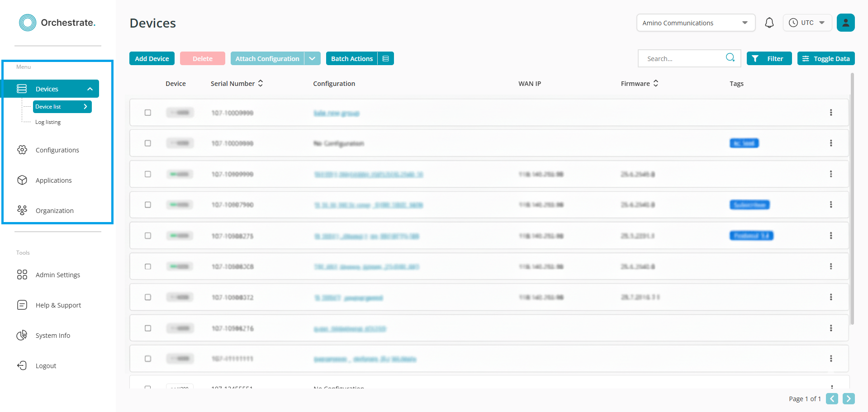Sort by Serial Number arrows
Viewport: 868px width, 412px height.
(261, 84)
